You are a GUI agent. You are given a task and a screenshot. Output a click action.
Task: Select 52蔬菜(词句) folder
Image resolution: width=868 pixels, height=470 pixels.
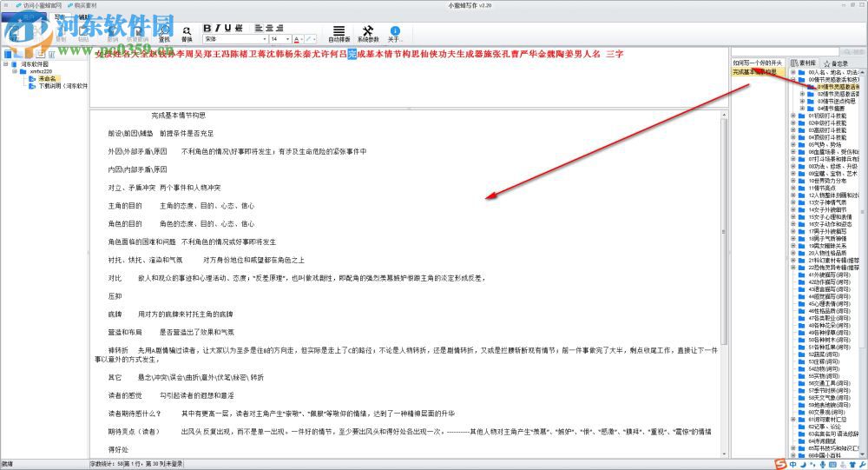coord(823,354)
